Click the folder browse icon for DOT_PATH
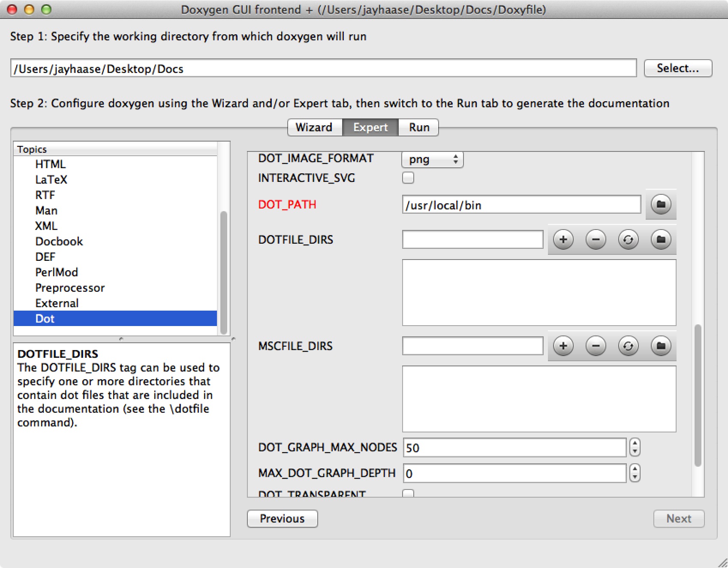 [x=661, y=205]
